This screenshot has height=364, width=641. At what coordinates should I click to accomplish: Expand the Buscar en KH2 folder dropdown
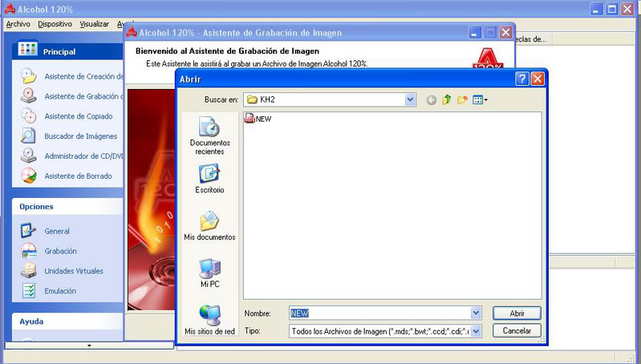click(x=410, y=99)
